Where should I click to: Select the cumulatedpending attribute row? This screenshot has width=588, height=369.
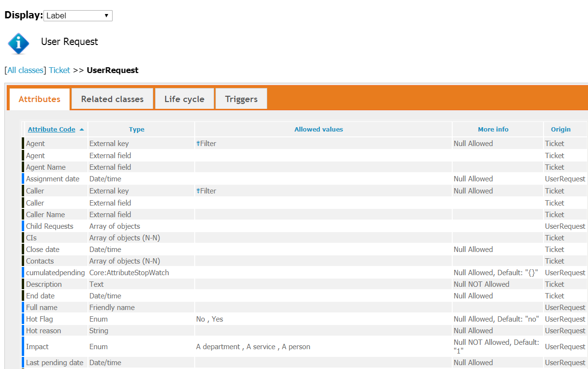tap(55, 273)
